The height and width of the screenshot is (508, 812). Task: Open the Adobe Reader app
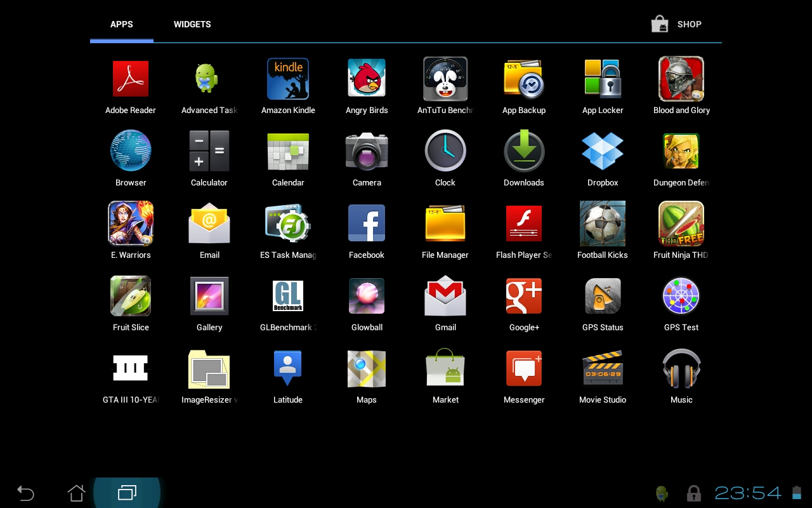131,79
